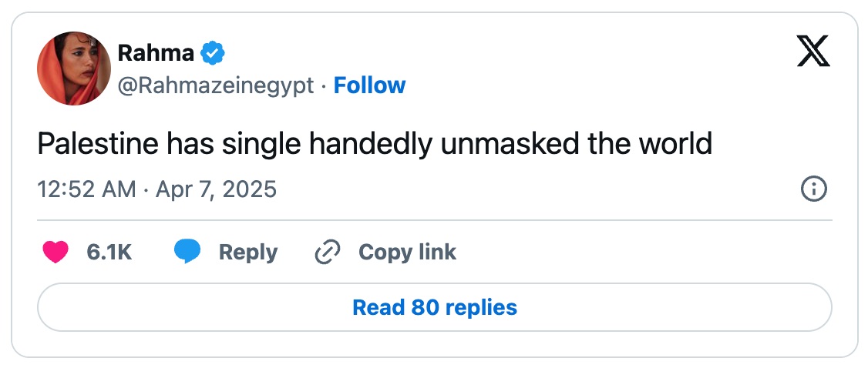The width and height of the screenshot is (868, 368).
Task: Open the @Rahmazeinegypt handle link
Action: [x=216, y=85]
